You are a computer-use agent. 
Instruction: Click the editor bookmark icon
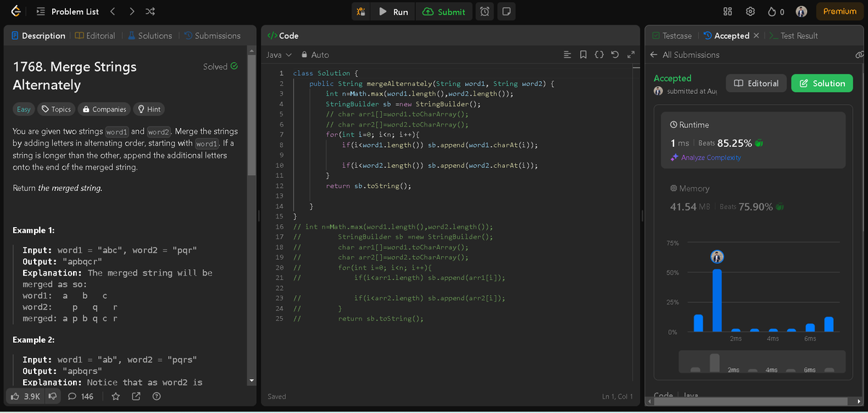583,54
